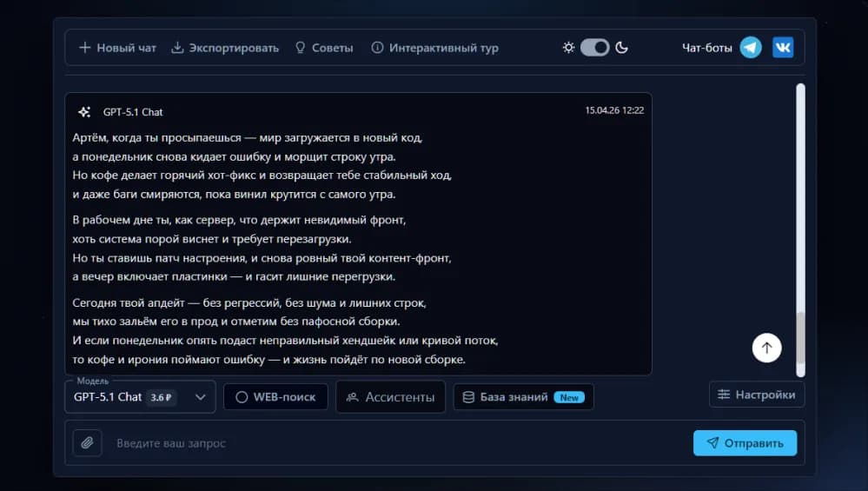
Task: Open the Telegram chat-bot icon
Action: pyautogui.click(x=751, y=48)
